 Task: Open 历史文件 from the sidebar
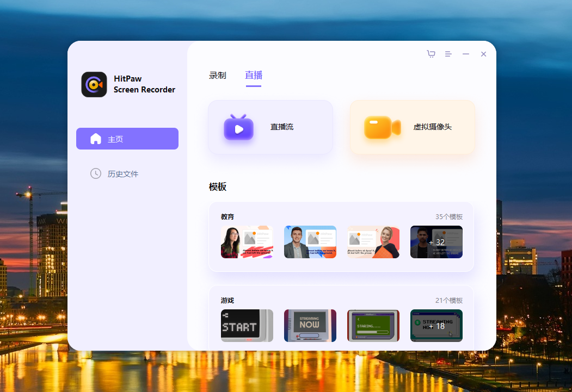coord(127,174)
